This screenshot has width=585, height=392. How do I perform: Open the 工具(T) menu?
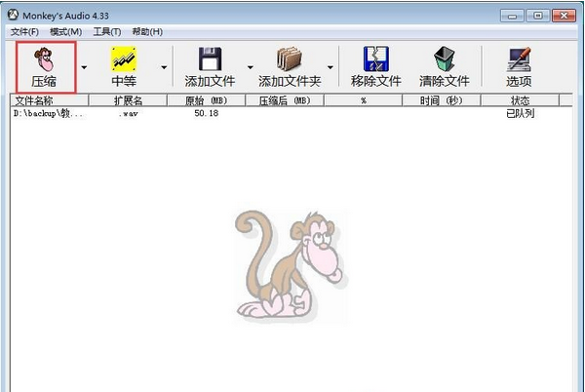(x=107, y=32)
